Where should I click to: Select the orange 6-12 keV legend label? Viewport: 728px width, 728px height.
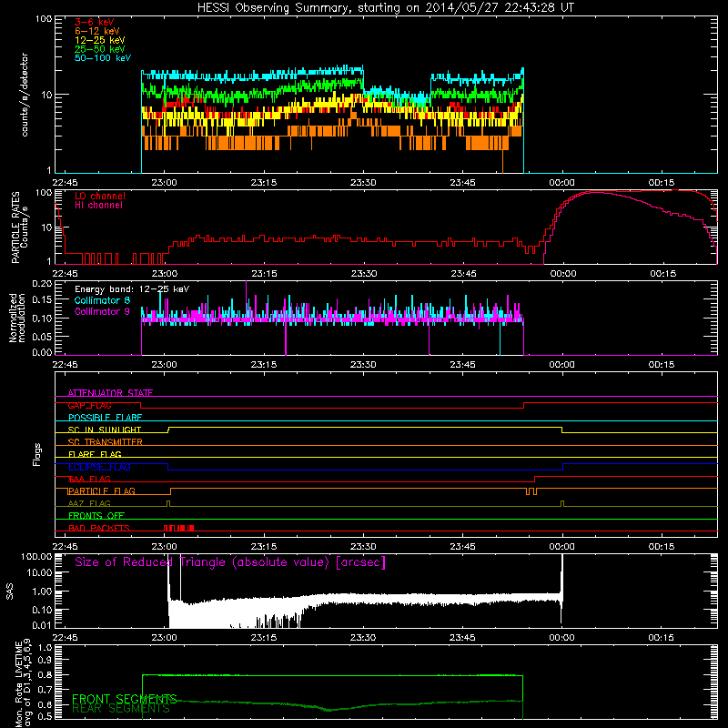97,31
